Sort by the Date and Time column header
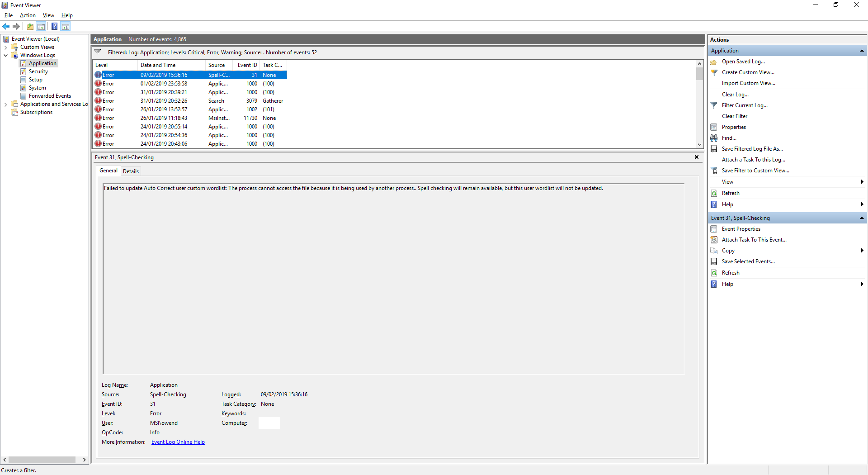 [x=171, y=65]
